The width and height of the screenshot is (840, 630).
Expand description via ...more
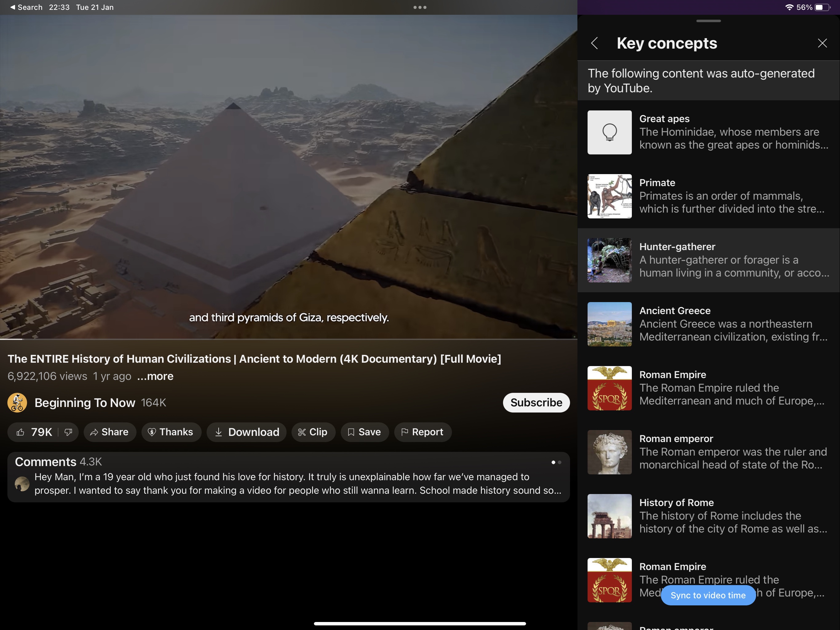click(155, 376)
